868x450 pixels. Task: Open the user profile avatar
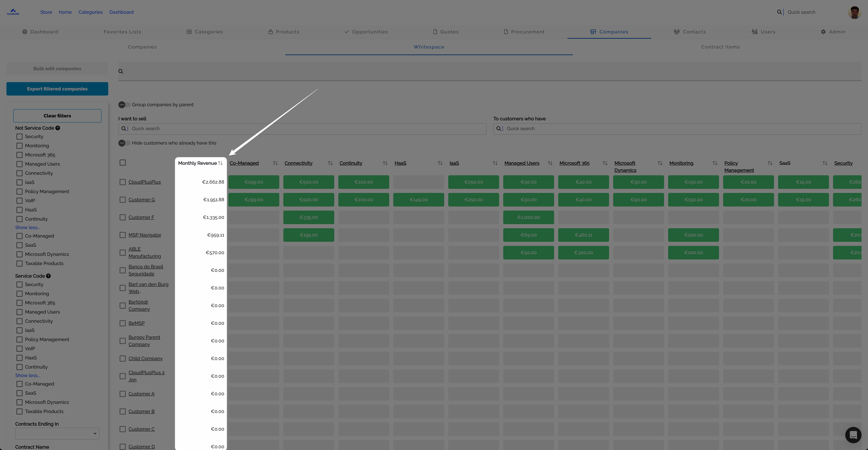pyautogui.click(x=854, y=12)
